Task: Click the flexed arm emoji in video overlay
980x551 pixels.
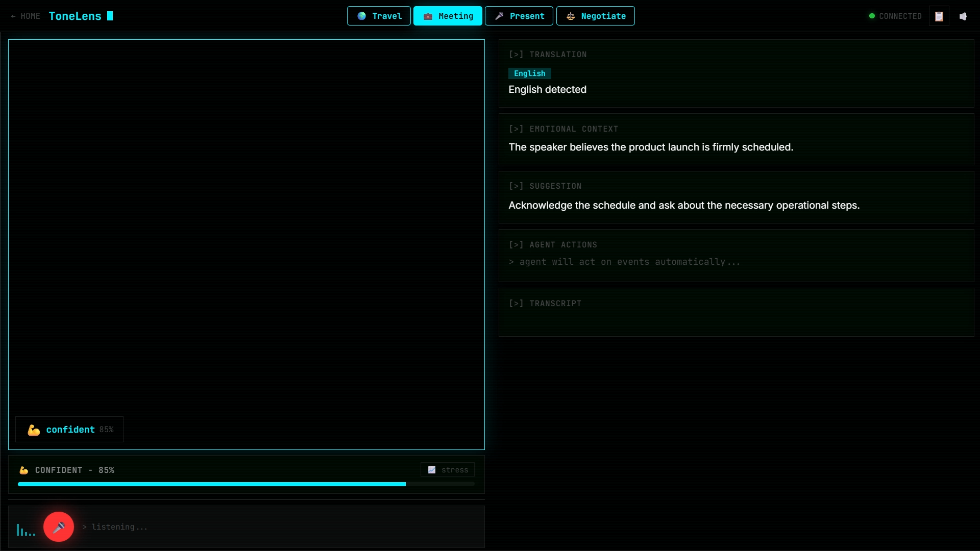Action: [34, 430]
